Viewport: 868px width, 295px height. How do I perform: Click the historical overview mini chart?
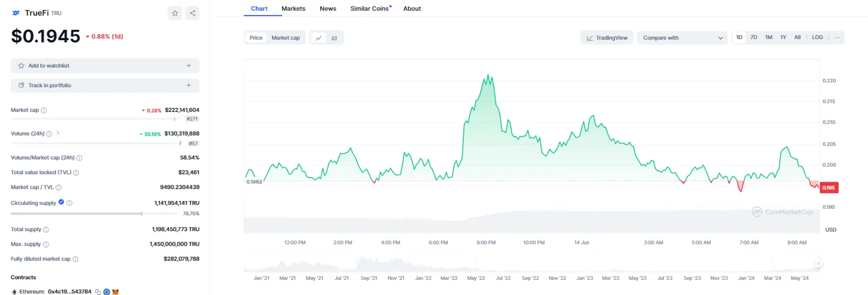[532, 264]
